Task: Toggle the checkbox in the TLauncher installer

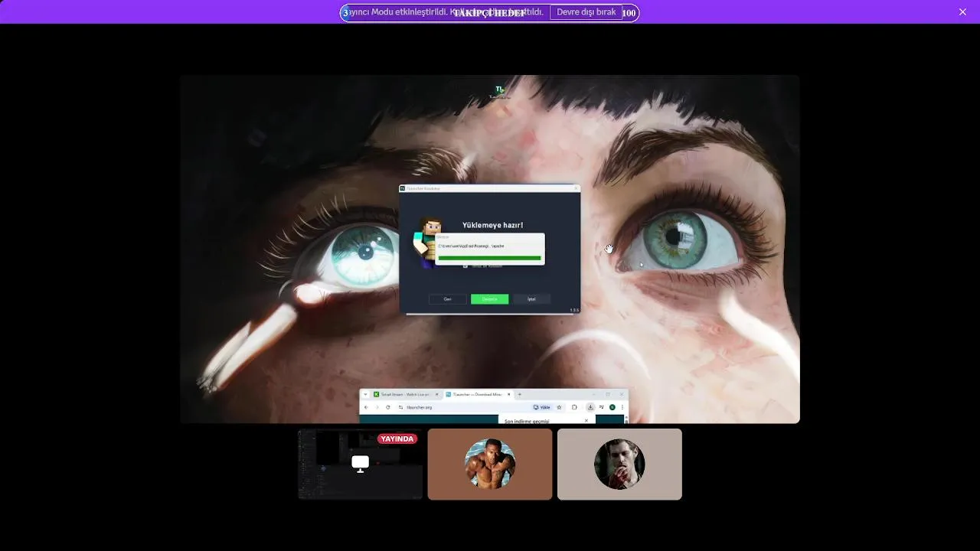Action: (465, 266)
